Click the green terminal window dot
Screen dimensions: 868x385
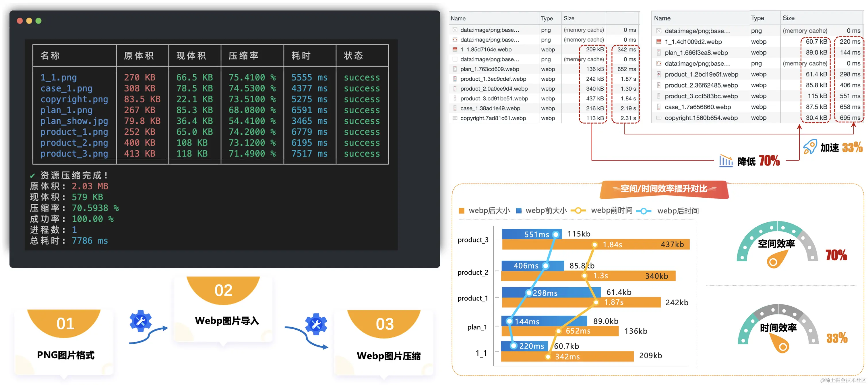point(38,21)
